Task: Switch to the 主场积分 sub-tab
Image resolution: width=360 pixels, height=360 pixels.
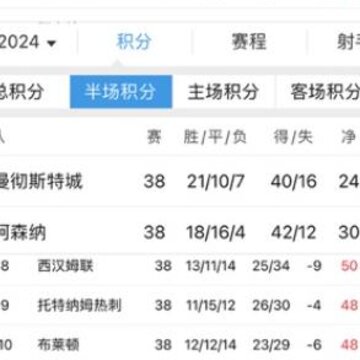Action: (223, 92)
